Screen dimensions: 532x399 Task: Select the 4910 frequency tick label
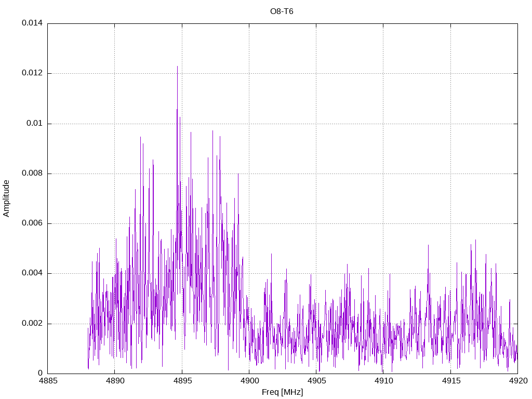383,381
